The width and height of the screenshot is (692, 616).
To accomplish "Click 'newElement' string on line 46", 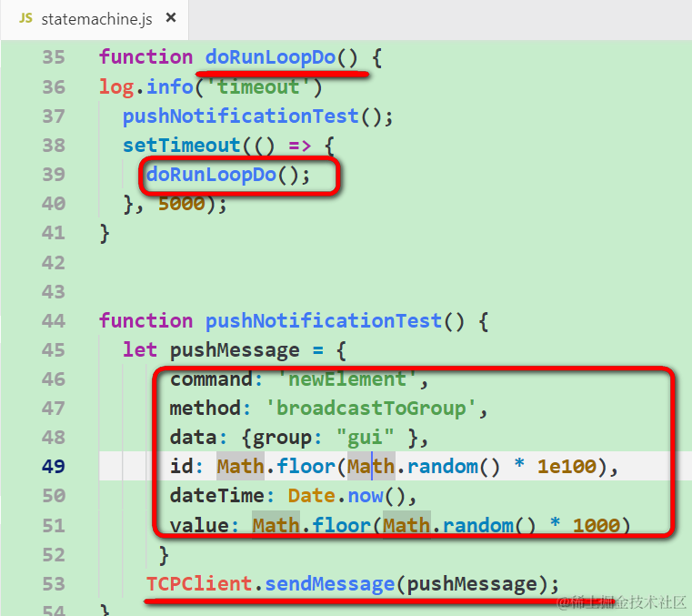I will [x=346, y=379].
